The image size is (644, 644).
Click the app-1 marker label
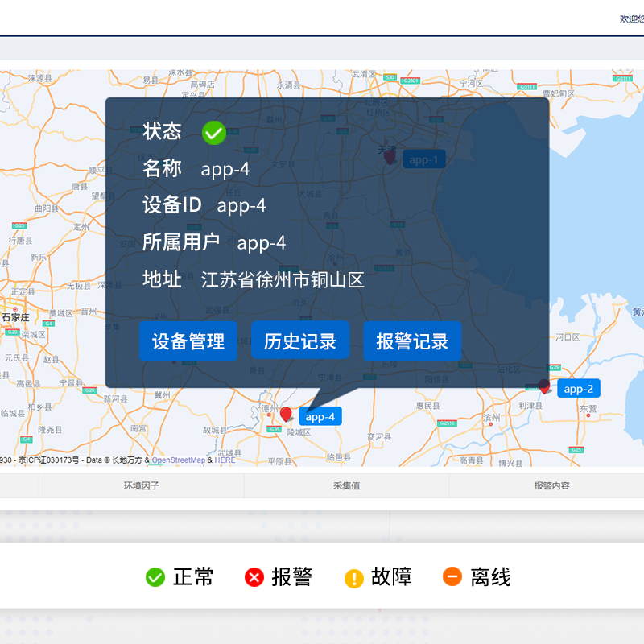point(423,159)
